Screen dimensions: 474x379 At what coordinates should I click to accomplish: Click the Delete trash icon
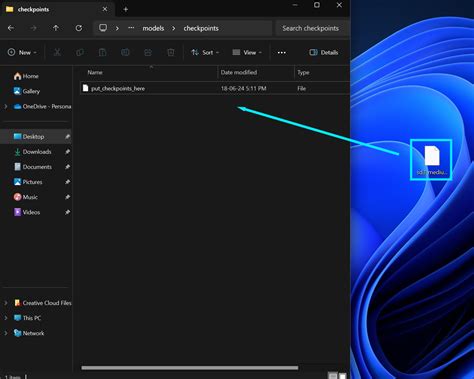click(171, 52)
